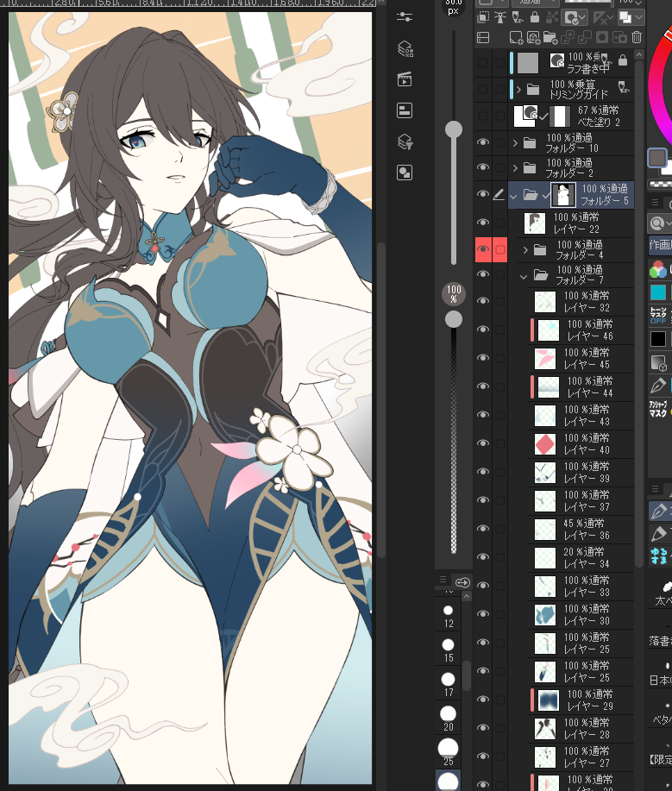Click the lock layer padlock icon in toolbar

pyautogui.click(x=535, y=17)
